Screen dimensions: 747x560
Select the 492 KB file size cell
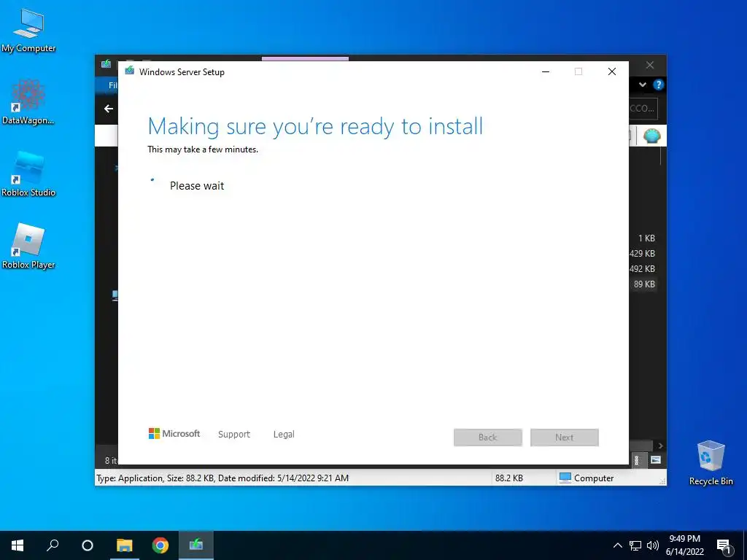coord(642,269)
